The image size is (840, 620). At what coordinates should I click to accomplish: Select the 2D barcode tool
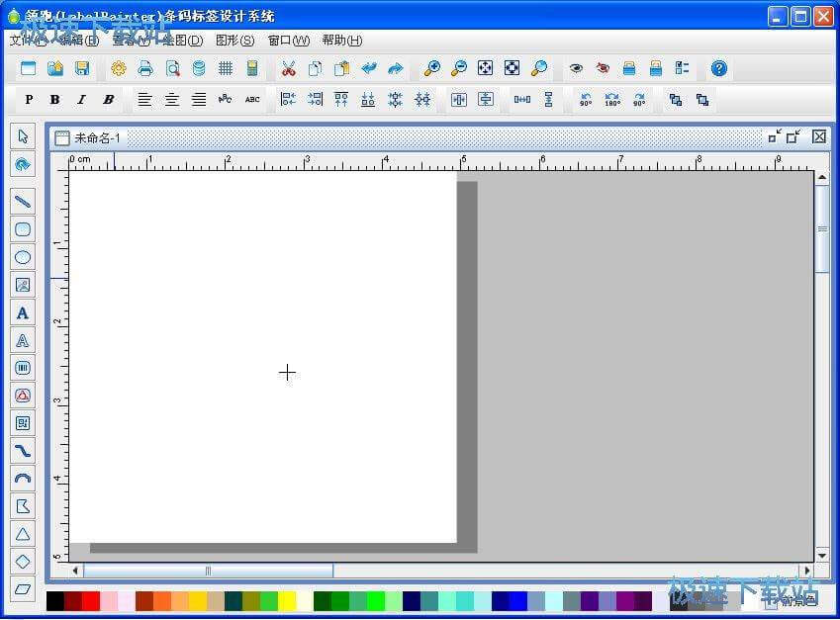23,423
